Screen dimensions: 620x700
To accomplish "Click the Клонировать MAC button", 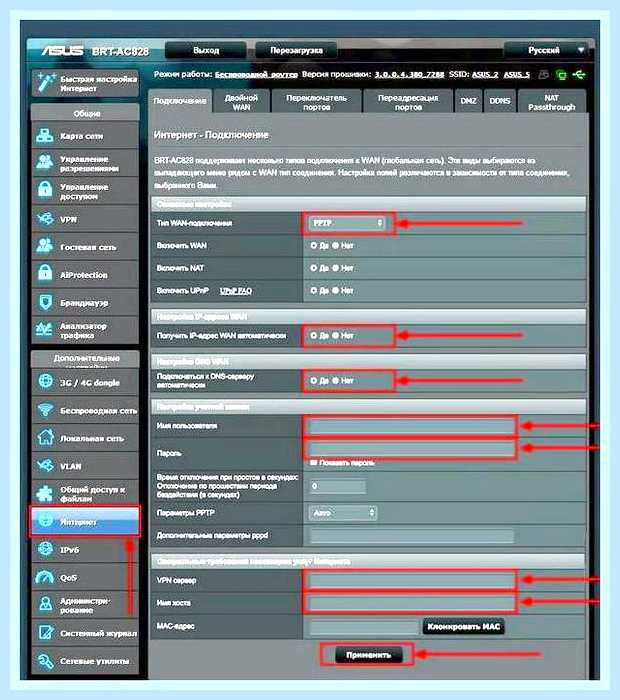I will coord(463,626).
